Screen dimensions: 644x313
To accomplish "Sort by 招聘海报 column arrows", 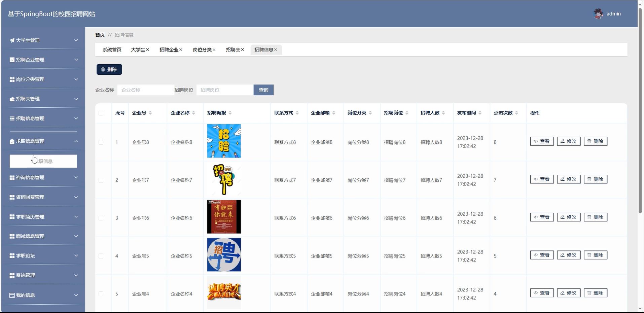I will tap(230, 113).
